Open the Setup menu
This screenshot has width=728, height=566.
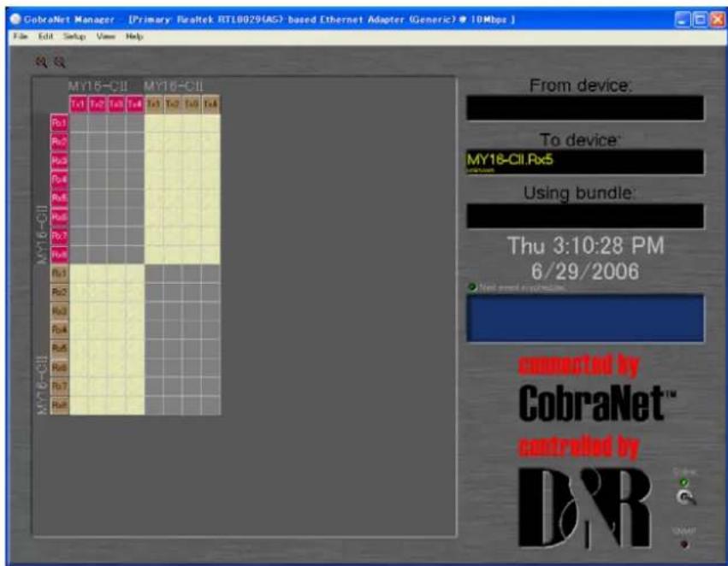74,36
